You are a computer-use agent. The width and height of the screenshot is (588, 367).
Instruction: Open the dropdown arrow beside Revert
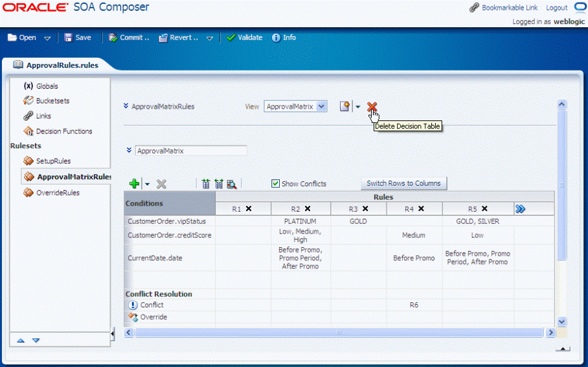coord(210,38)
